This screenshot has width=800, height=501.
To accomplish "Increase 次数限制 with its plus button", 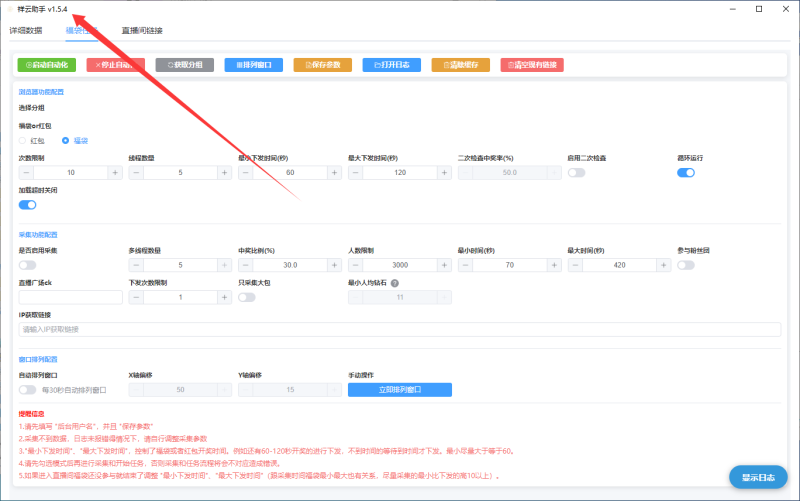I will [115, 173].
